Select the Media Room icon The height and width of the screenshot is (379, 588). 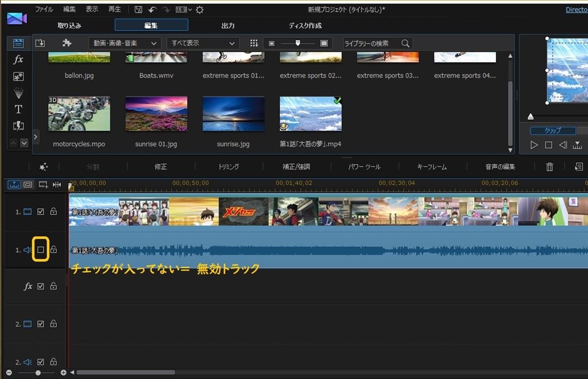(18, 42)
